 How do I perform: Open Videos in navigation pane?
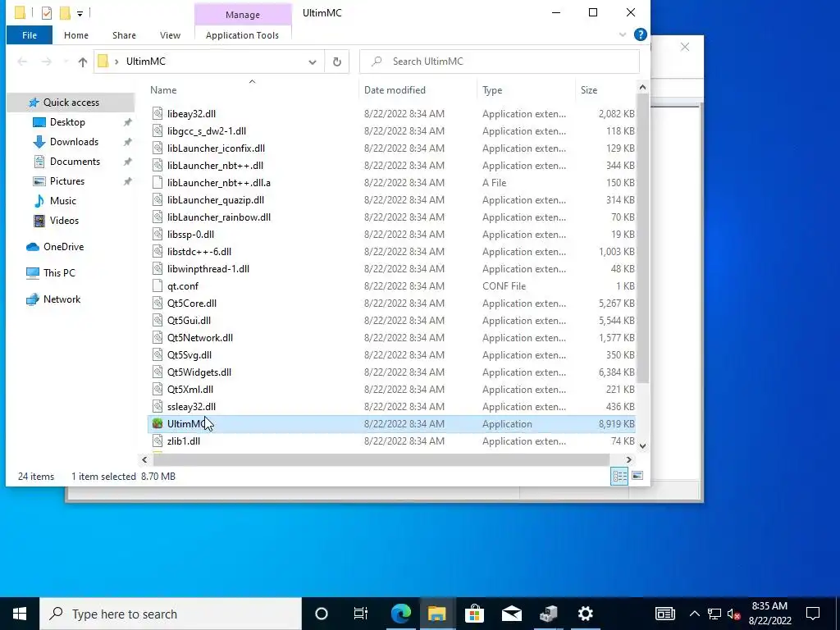(64, 220)
